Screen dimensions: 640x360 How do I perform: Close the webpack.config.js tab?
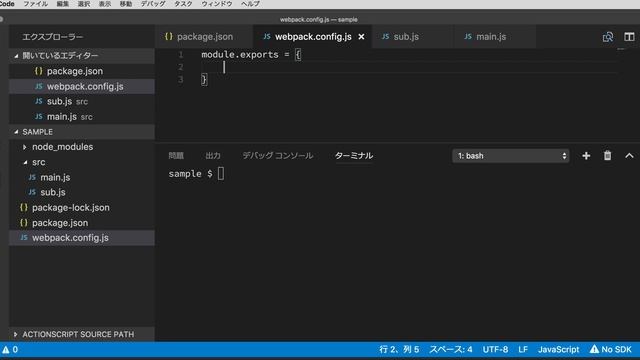click(x=361, y=37)
